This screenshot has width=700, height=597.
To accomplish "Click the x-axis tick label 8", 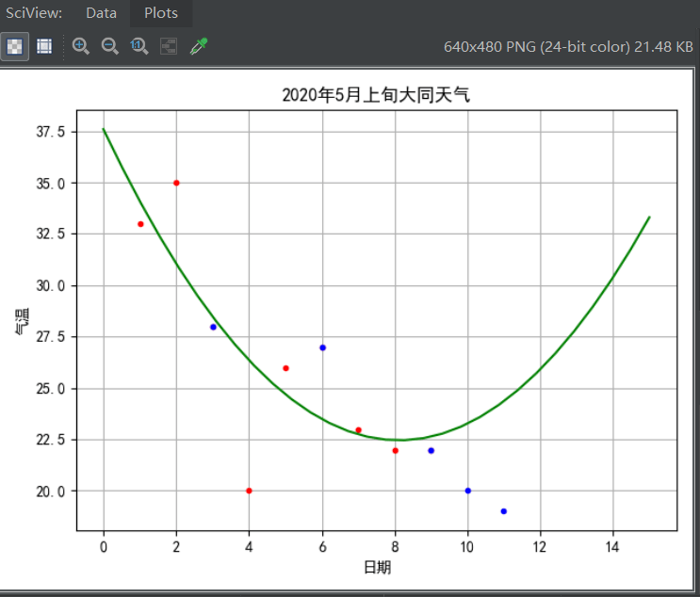I will click(x=395, y=546).
